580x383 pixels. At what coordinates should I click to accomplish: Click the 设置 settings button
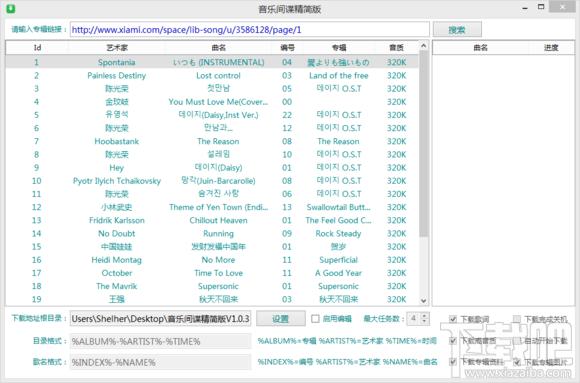281,319
